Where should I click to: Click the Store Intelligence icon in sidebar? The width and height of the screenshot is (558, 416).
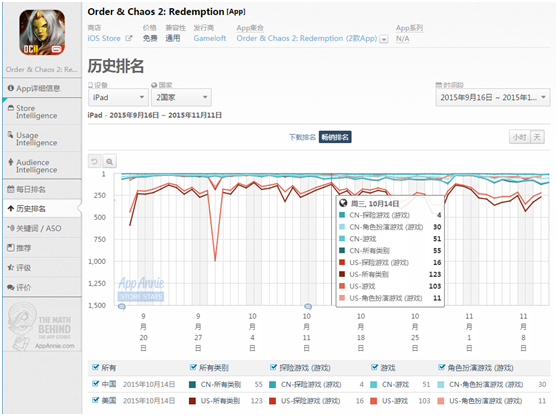[11, 108]
